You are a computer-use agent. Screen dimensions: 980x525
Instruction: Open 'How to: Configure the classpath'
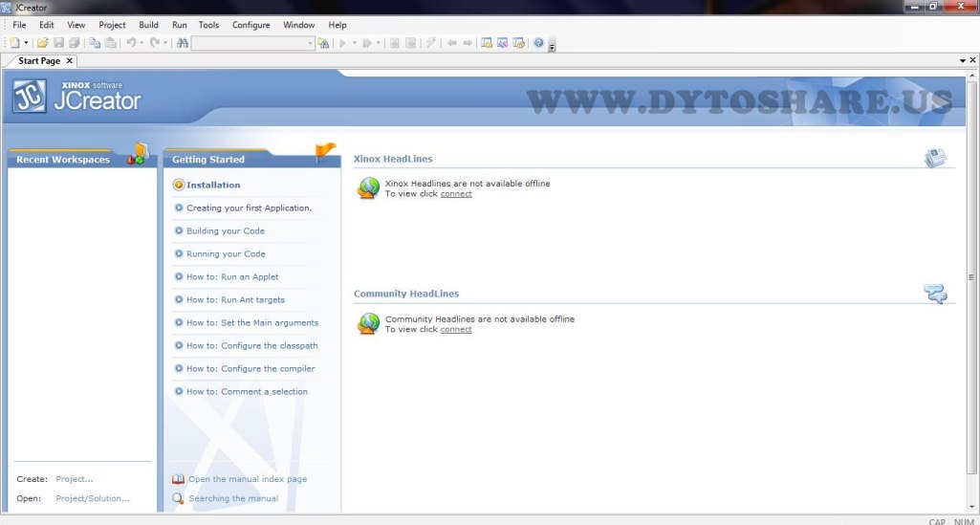point(251,345)
